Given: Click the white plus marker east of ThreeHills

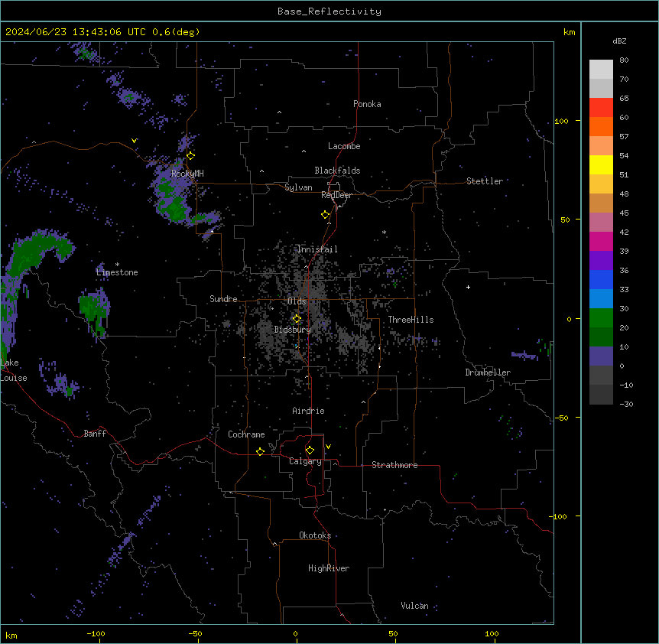Looking at the screenshot, I should pyautogui.click(x=468, y=287).
